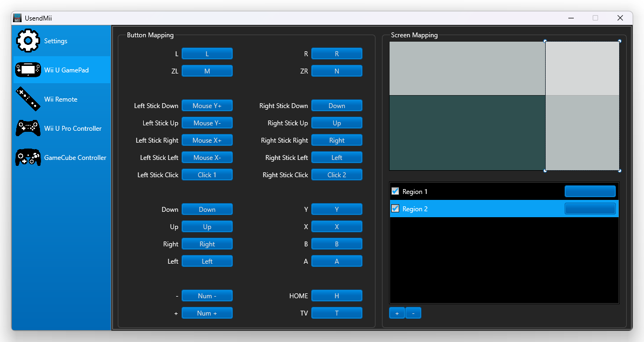The height and width of the screenshot is (342, 644).
Task: Remap the ZL button currently set to M
Action: click(207, 71)
